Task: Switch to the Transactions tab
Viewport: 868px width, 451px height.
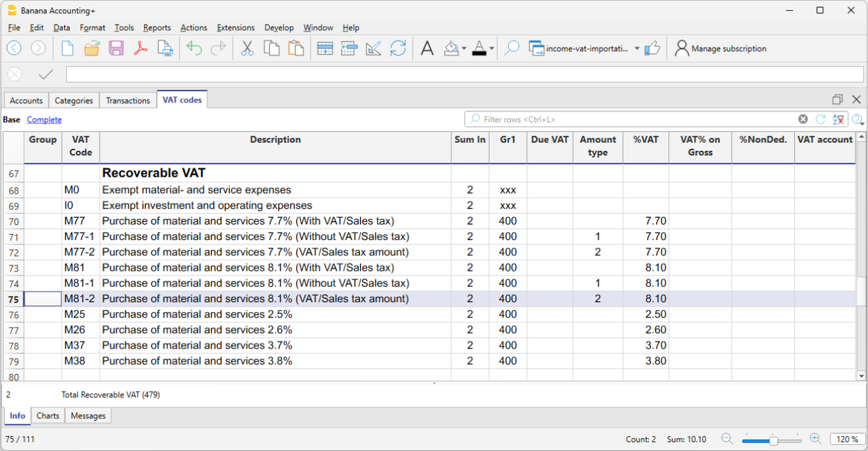Action: point(128,101)
